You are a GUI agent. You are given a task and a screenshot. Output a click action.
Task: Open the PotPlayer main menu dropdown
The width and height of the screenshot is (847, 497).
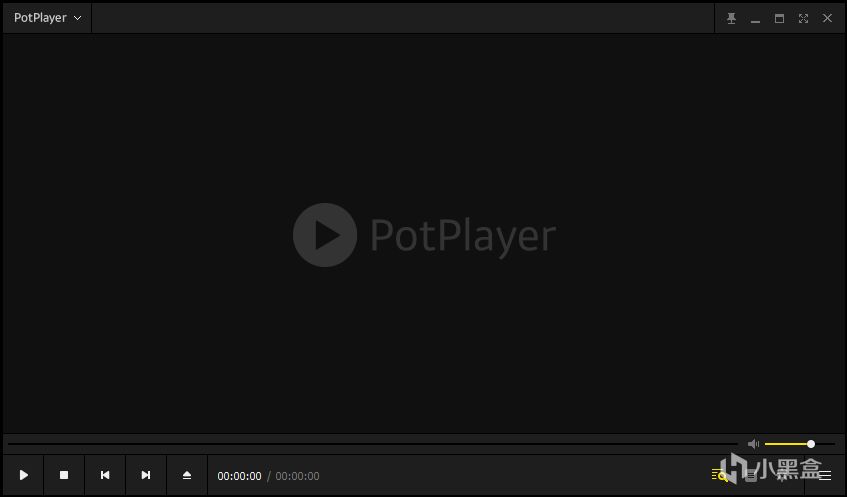pos(48,18)
